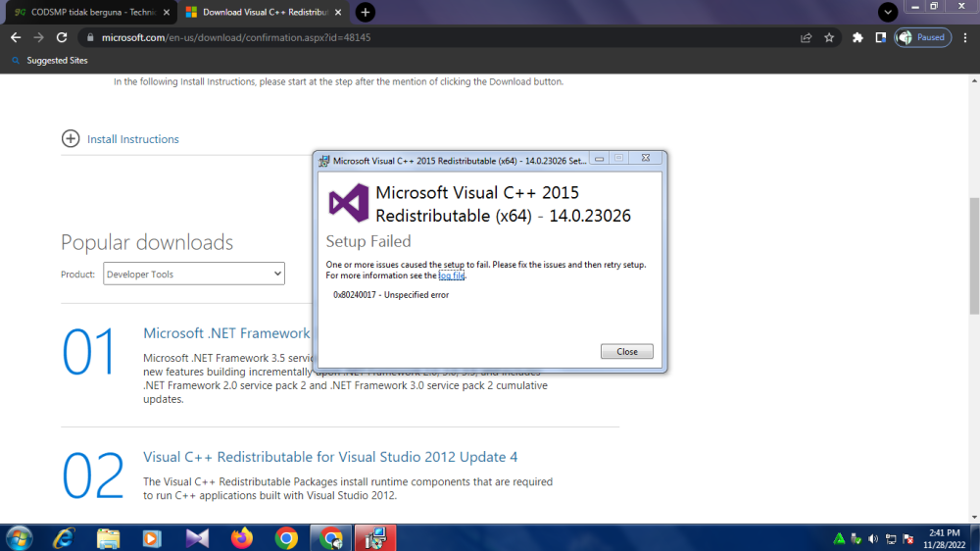Open Windows Media Player from taskbar

click(x=152, y=538)
